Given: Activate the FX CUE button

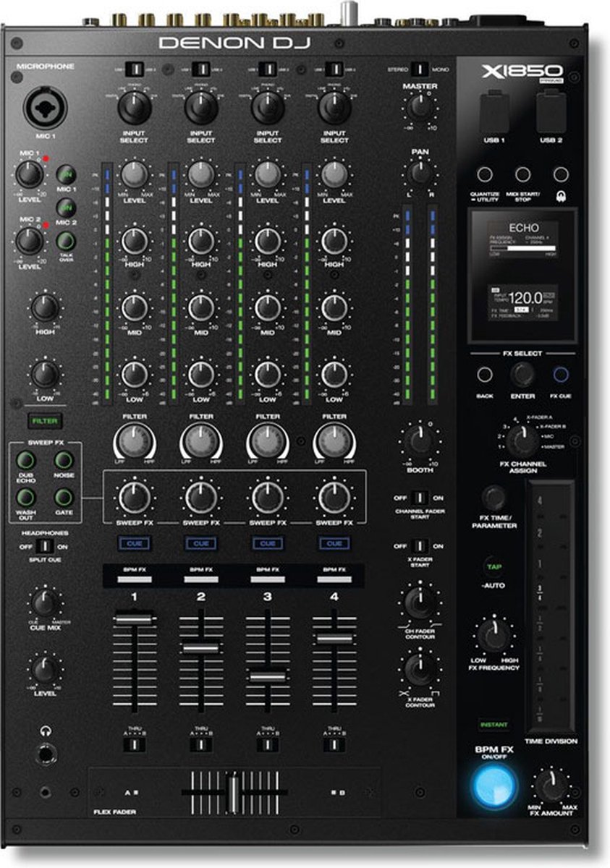Looking at the screenshot, I should pos(560,375).
